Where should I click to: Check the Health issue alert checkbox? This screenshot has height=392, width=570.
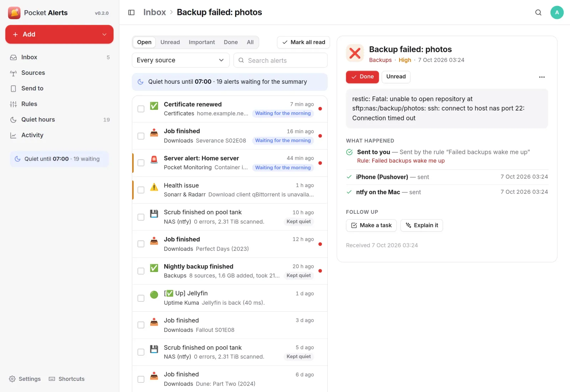[x=141, y=190]
